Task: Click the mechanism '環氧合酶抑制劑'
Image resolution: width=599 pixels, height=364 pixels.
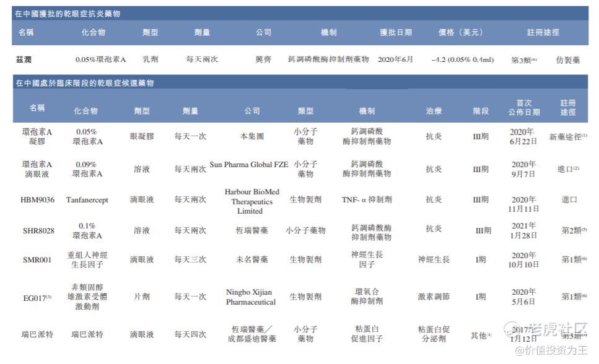Action: [x=367, y=297]
